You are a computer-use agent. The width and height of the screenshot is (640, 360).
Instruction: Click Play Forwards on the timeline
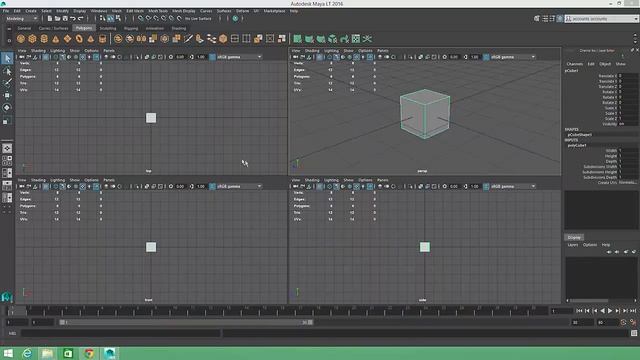[x=610, y=311]
